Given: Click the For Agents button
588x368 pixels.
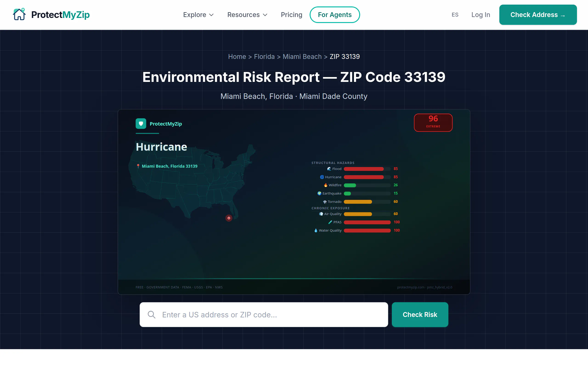Looking at the screenshot, I should click(x=335, y=14).
